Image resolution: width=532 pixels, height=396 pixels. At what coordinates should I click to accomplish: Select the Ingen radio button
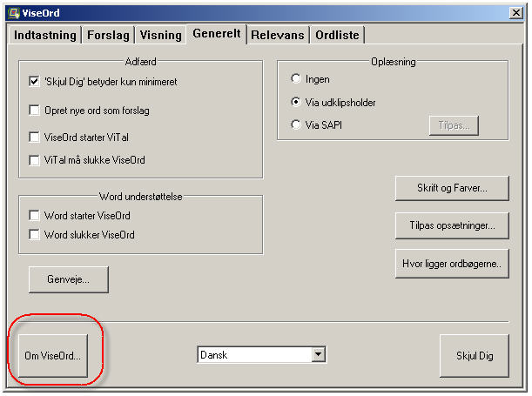pos(296,78)
